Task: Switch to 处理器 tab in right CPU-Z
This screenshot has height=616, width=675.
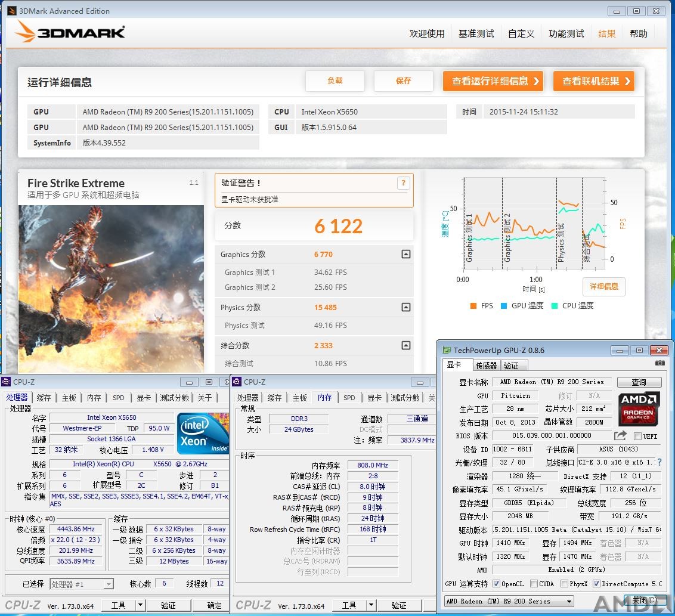Action: (247, 398)
